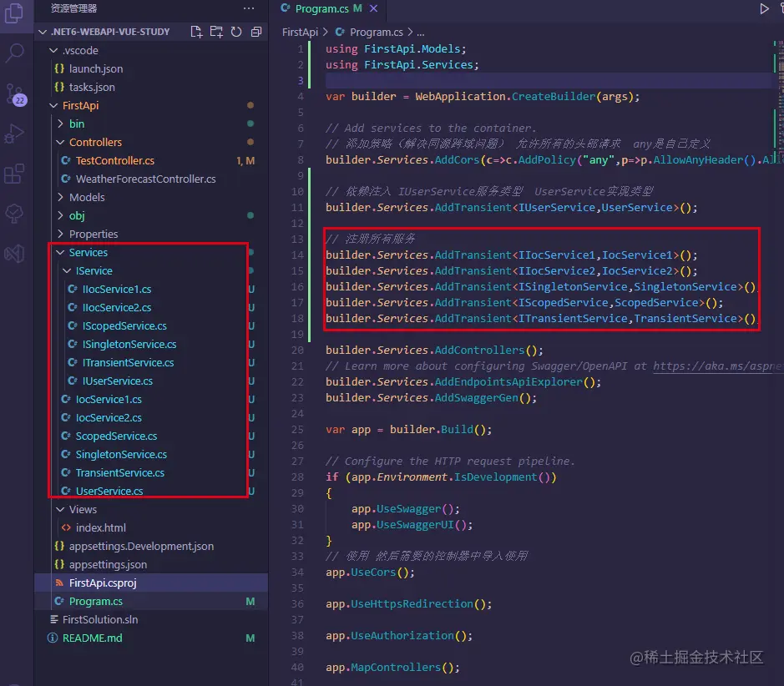Open UserService.cs file
The height and width of the screenshot is (686, 784).
[151, 492]
